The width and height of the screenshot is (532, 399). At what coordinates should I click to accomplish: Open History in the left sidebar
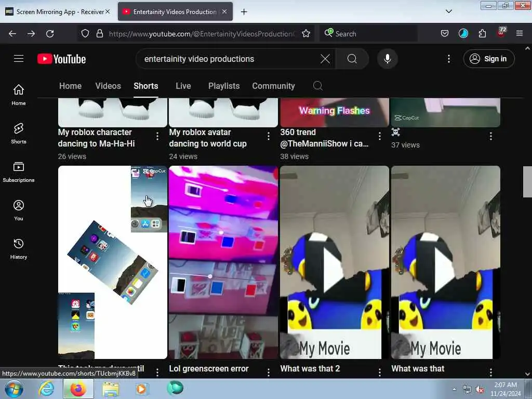tap(19, 249)
